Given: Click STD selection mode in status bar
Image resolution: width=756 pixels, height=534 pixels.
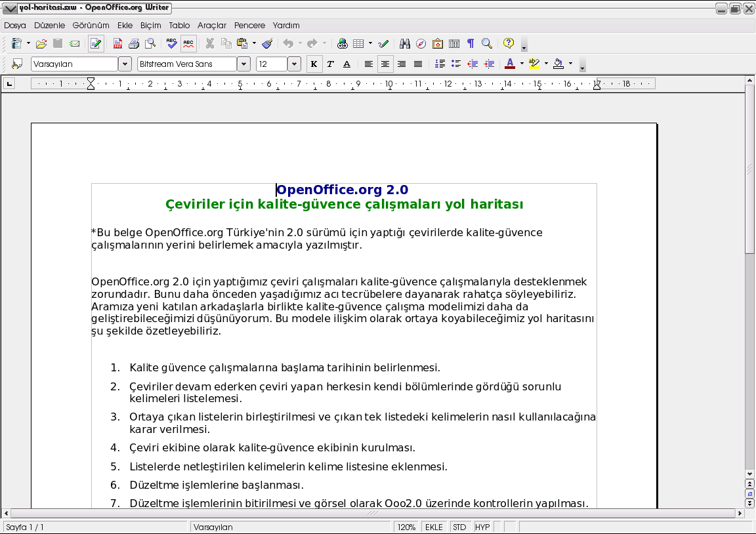Looking at the screenshot, I should coord(459,527).
